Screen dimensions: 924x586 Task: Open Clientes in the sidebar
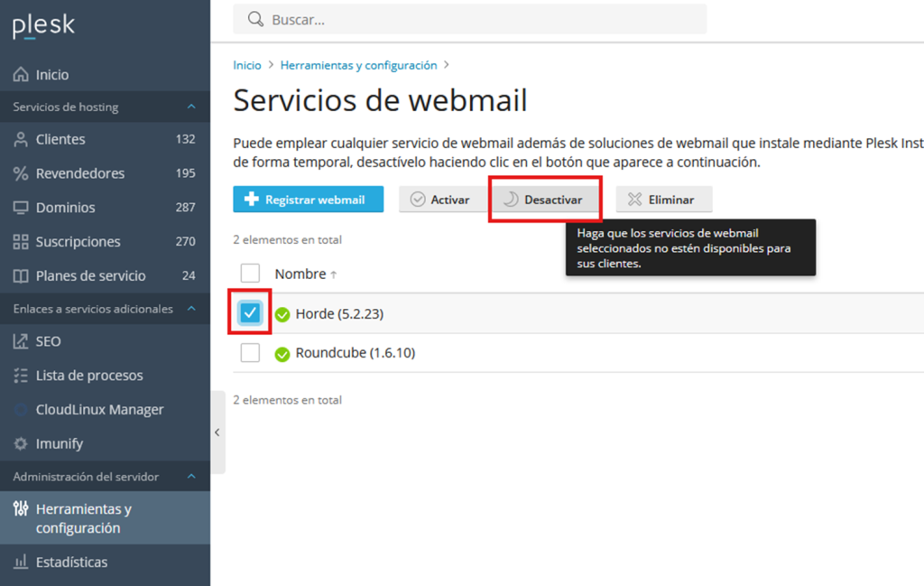(105, 139)
